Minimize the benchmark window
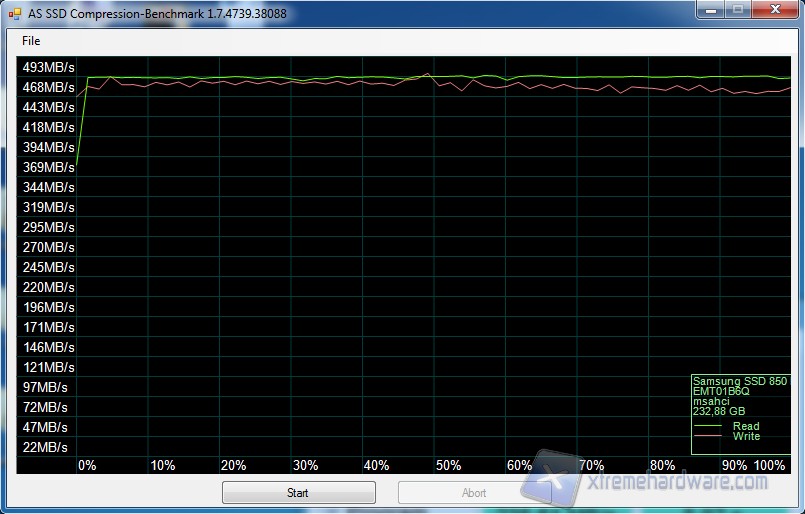Screen dimensions: 805x514 click(x=709, y=9)
